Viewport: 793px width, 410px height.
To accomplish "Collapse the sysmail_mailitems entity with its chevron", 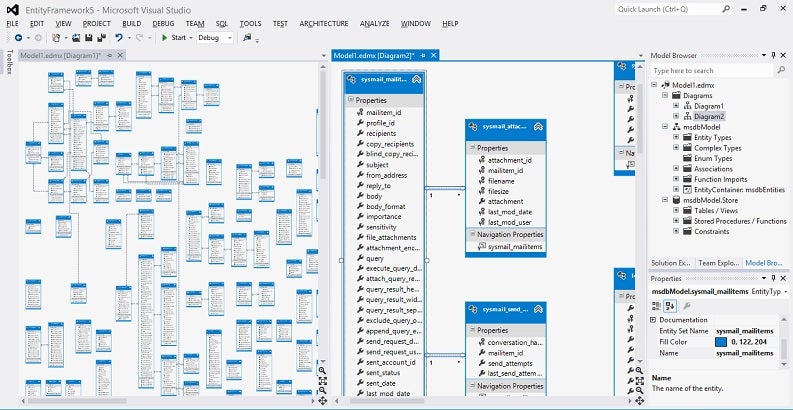I will click(417, 79).
